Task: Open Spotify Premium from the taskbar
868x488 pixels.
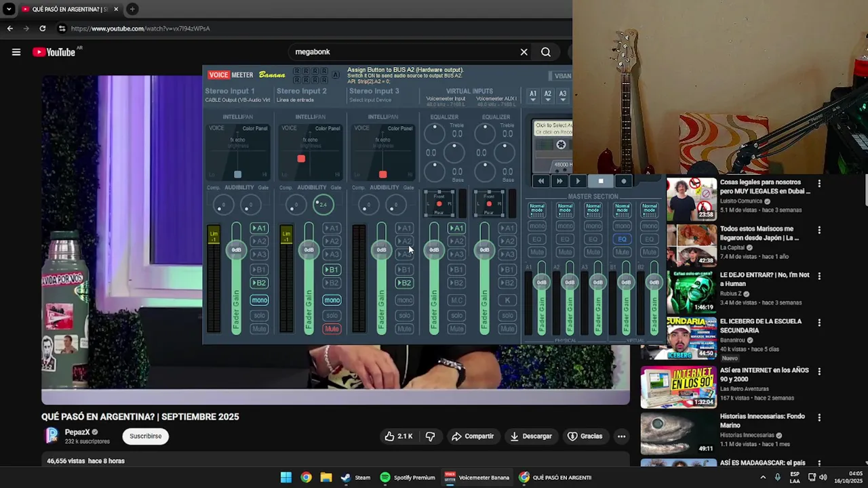Action: point(408,477)
